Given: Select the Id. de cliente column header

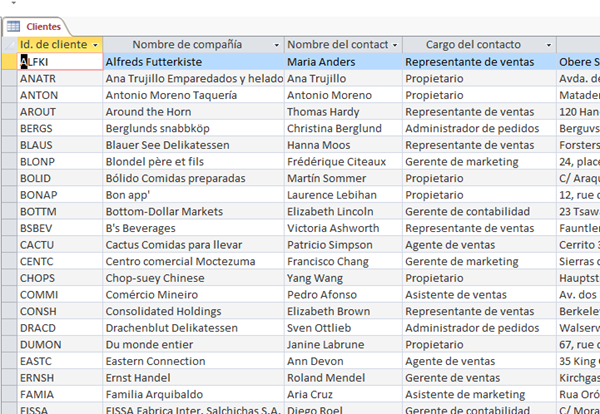Looking at the screenshot, I should (x=60, y=45).
